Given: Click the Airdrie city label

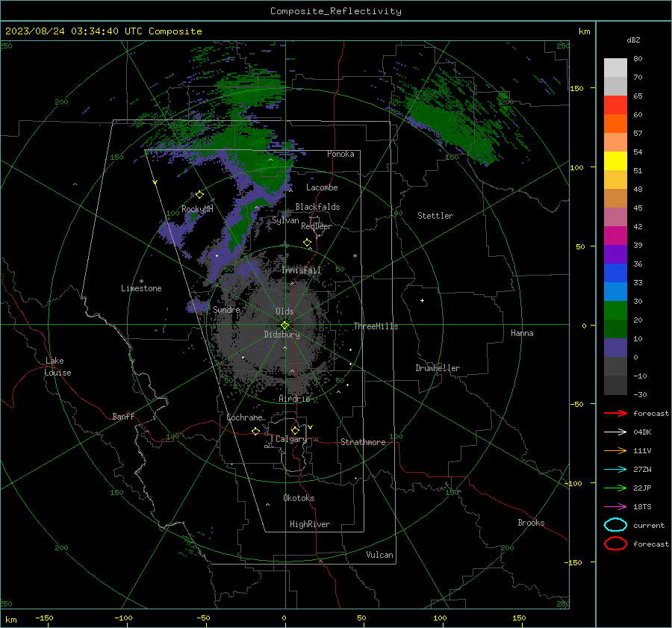Looking at the screenshot, I should pyautogui.click(x=294, y=399).
